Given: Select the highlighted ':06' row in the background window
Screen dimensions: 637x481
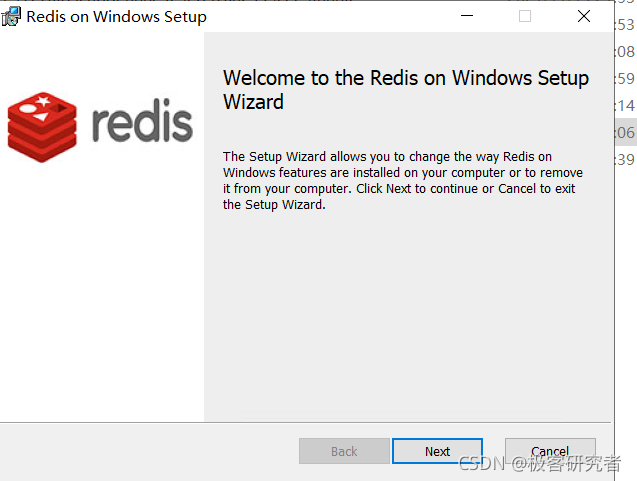Looking at the screenshot, I should point(626,132).
